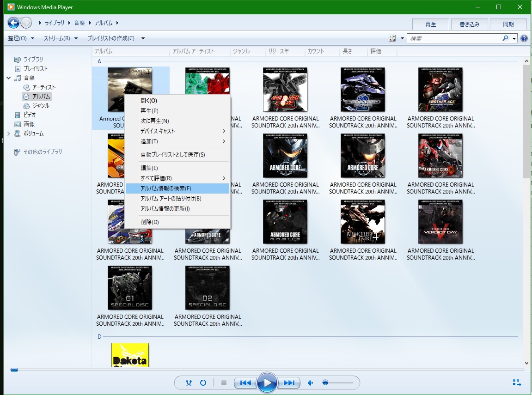The width and height of the screenshot is (532, 395).
Task: Toggle repeat playback
Action: [203, 383]
